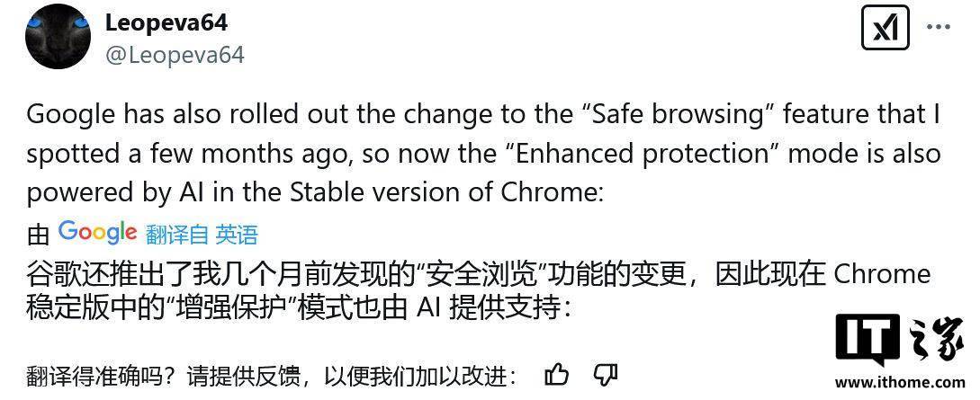Click the 由 character before Google logo
Screen dimensions: 980x400
tap(38, 236)
